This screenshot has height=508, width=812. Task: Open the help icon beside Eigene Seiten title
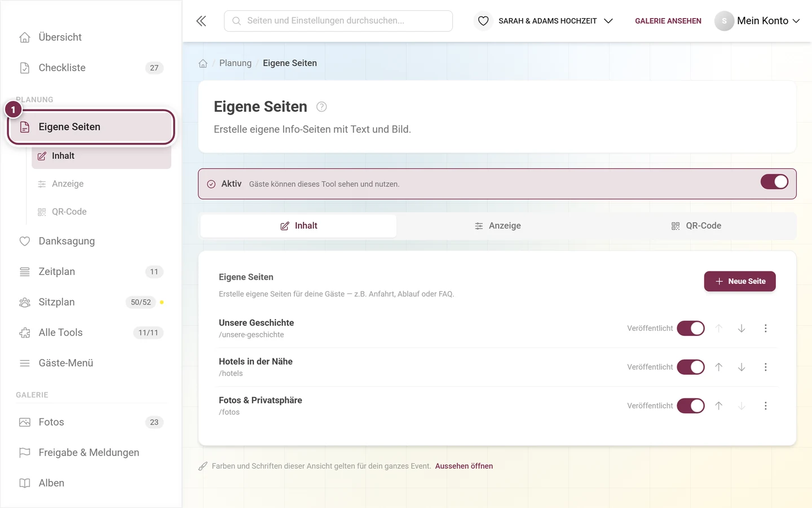coord(321,107)
